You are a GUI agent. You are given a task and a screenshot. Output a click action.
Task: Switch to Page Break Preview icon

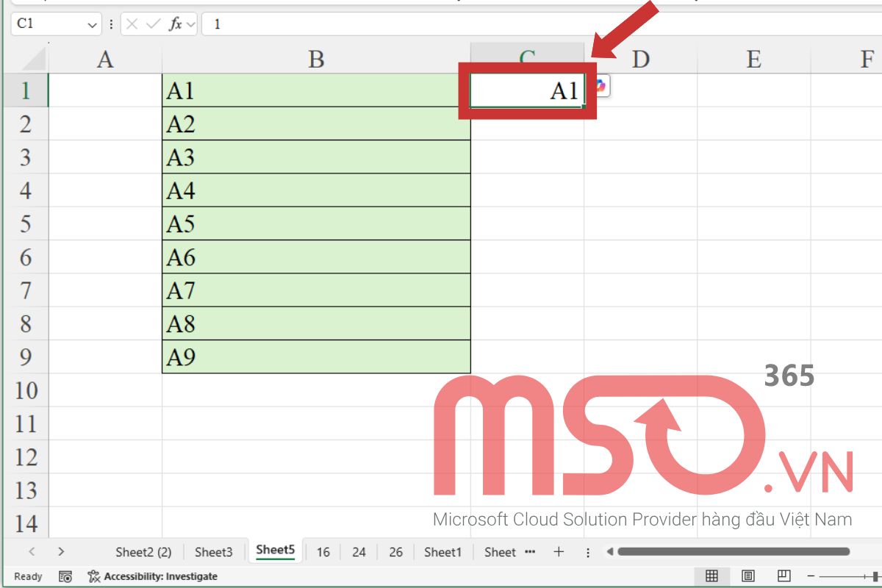(x=784, y=576)
